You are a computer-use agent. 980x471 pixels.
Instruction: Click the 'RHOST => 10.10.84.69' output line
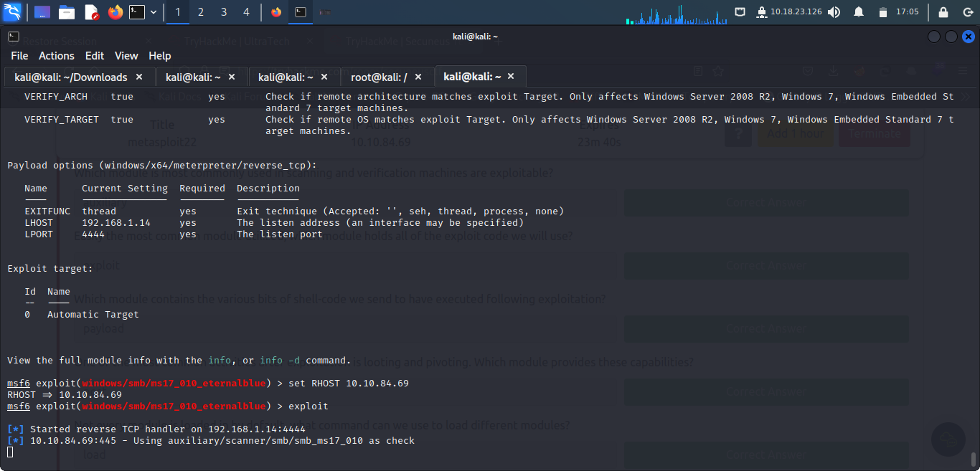(65, 395)
